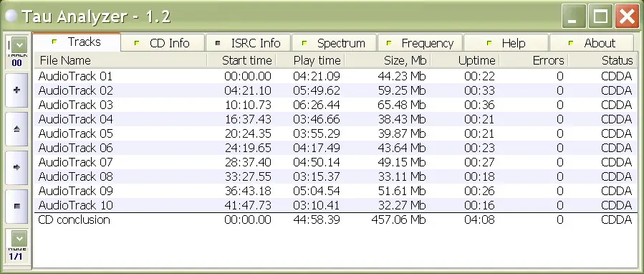The height and width of the screenshot is (274, 644).
Task: Select the AudioTrack 10 row
Action: pos(335,205)
